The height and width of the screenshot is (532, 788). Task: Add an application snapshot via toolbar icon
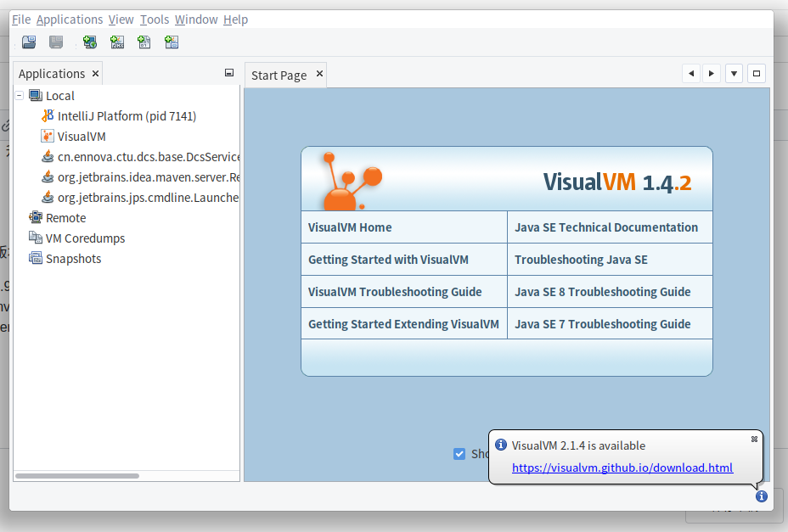pos(172,42)
